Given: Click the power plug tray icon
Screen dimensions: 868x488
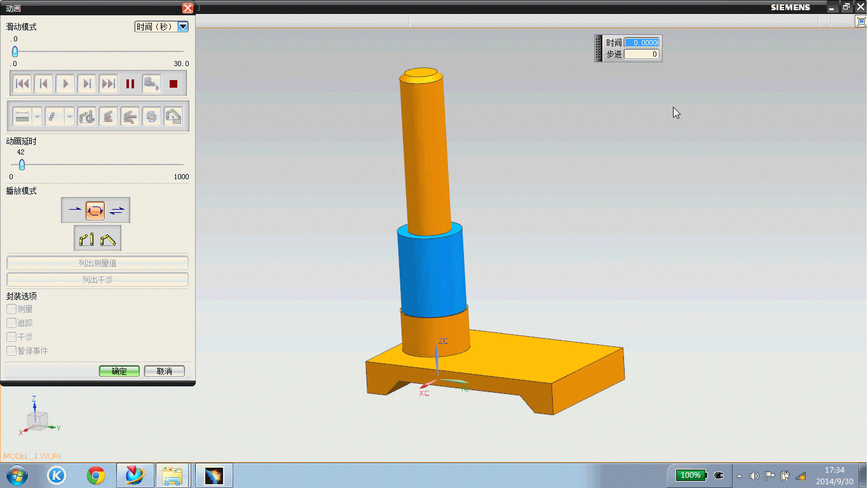Looking at the screenshot, I should [719, 475].
